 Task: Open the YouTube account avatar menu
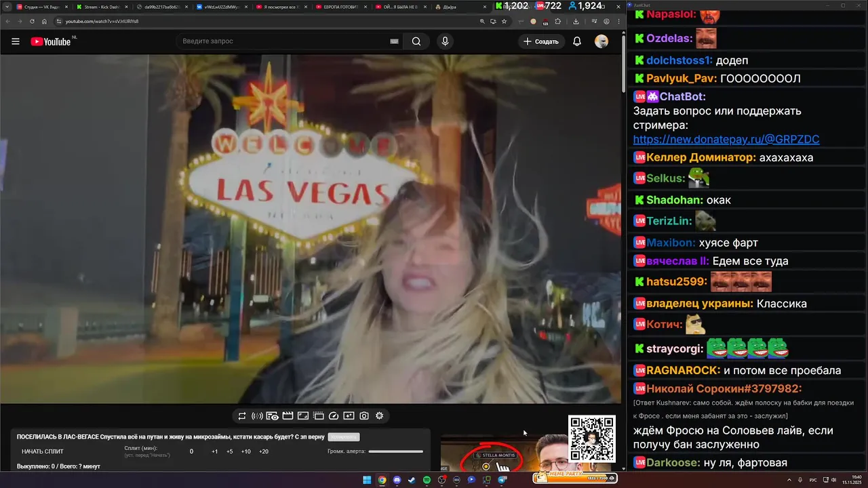pyautogui.click(x=601, y=41)
